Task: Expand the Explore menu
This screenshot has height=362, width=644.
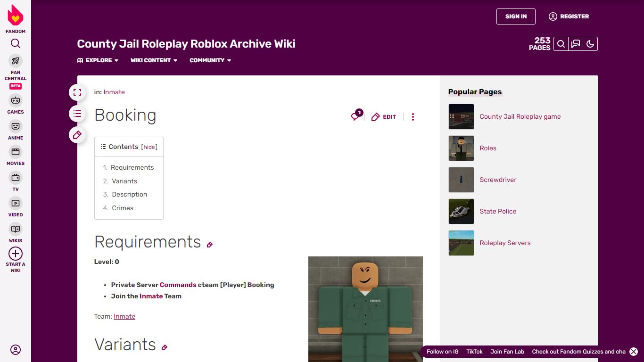Action: click(x=98, y=60)
